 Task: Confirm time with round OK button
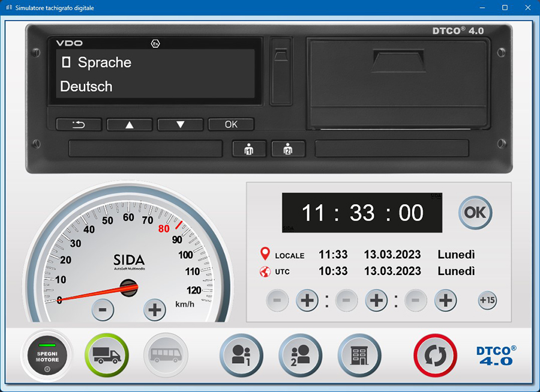(475, 213)
